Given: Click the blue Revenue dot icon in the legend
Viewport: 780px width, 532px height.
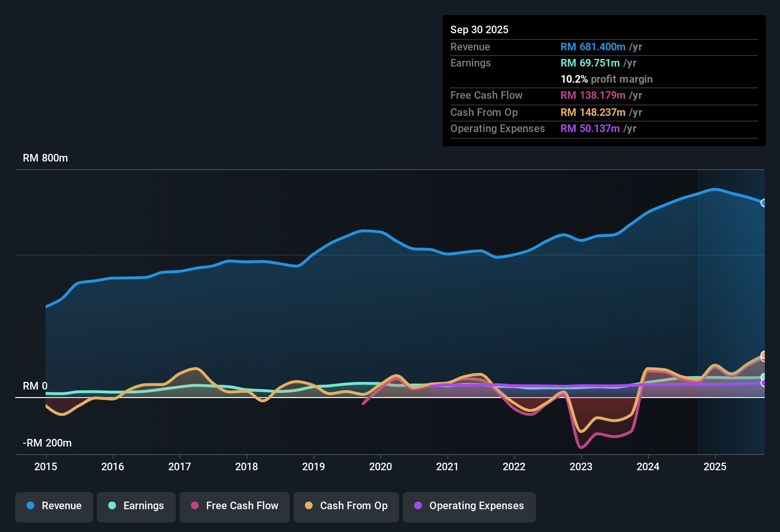Looking at the screenshot, I should (30, 506).
